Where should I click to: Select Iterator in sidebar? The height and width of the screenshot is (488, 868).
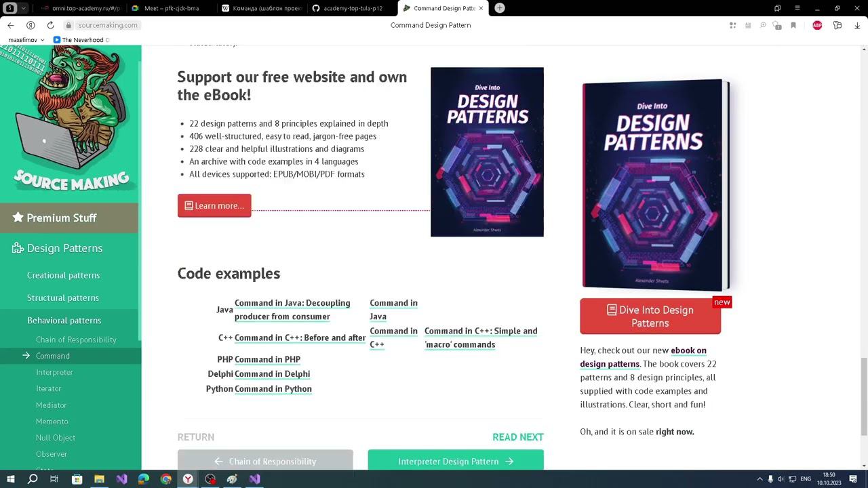48,388
